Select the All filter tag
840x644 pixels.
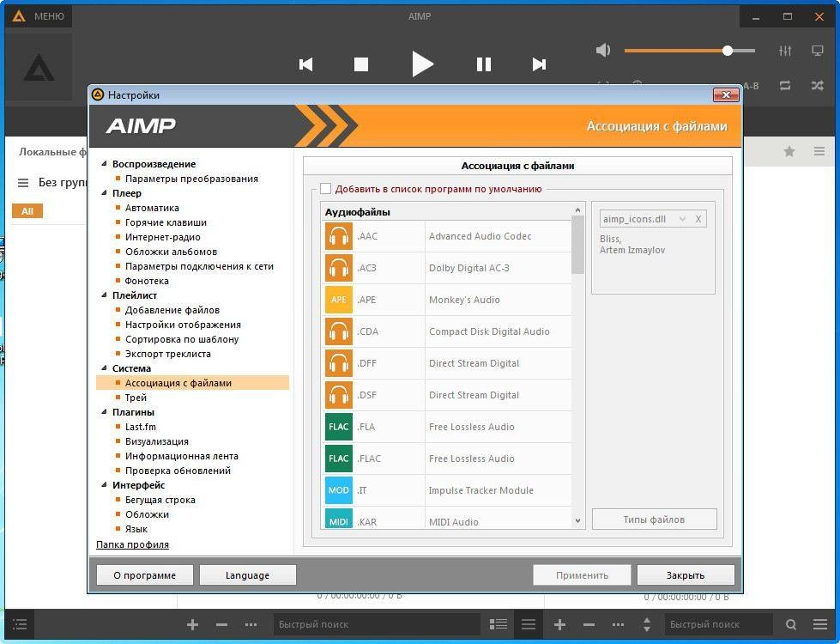27,211
